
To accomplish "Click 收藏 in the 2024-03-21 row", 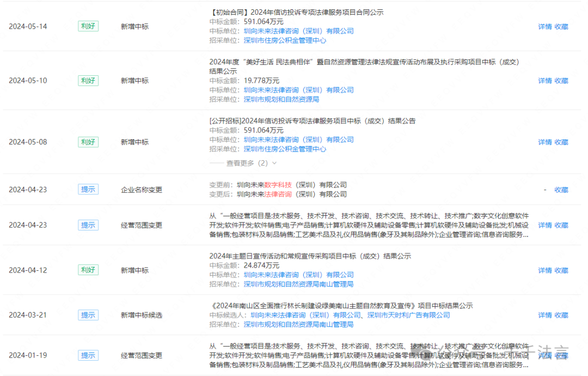I will click(x=561, y=315).
